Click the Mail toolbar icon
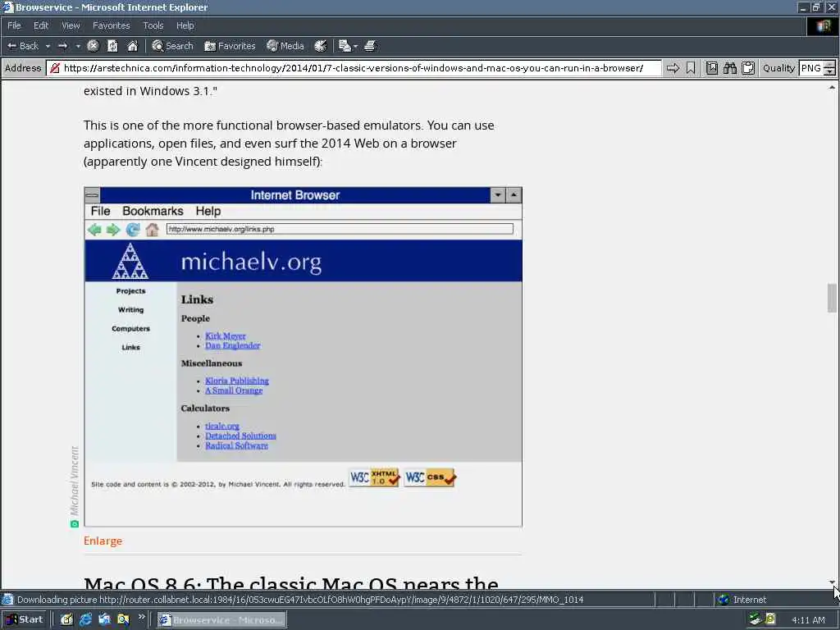840x630 pixels. pyautogui.click(x=345, y=46)
